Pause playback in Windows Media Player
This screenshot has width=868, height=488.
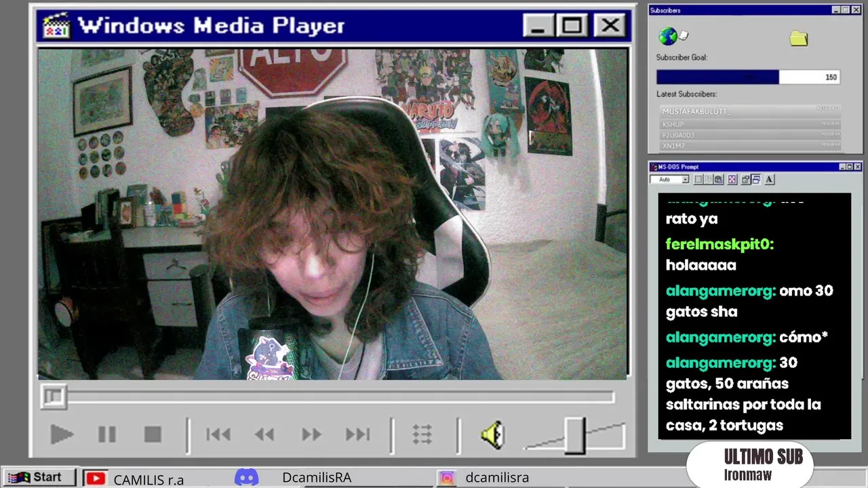(x=107, y=434)
